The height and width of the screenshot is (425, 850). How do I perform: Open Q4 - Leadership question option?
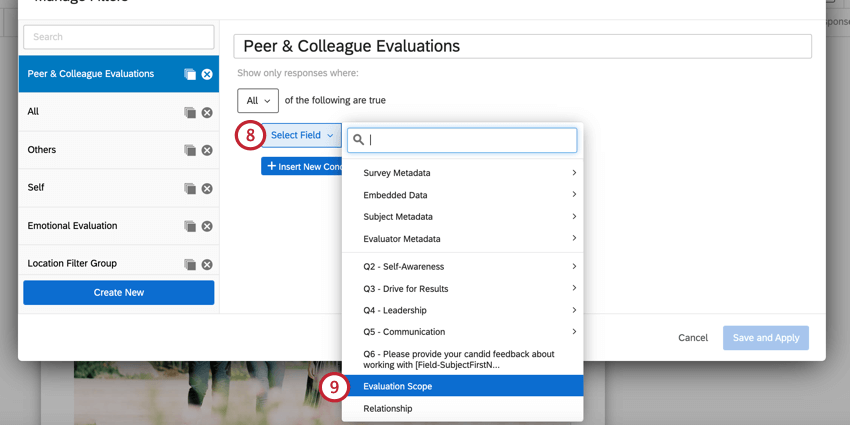tap(462, 310)
